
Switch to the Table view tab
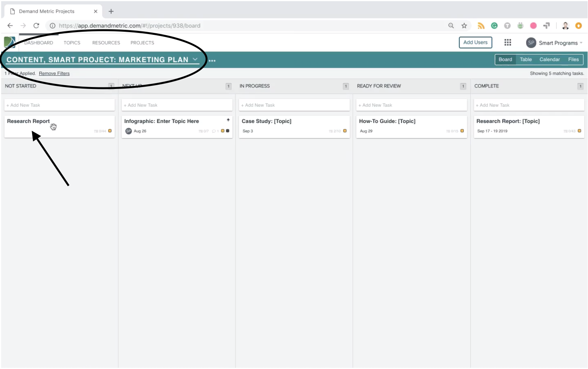[526, 60]
